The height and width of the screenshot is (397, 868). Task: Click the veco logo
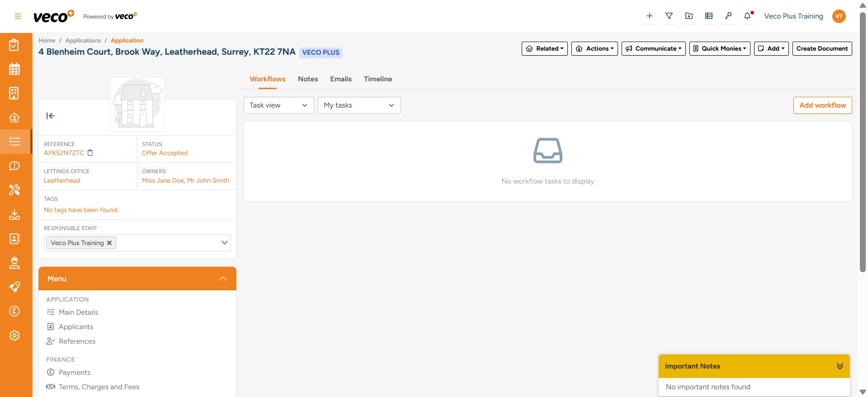(x=53, y=16)
